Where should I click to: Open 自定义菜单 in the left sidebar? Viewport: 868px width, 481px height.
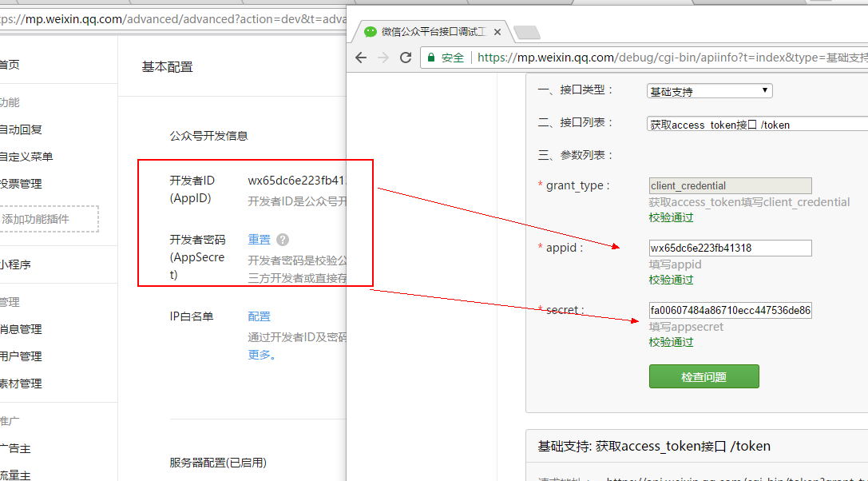point(26,157)
